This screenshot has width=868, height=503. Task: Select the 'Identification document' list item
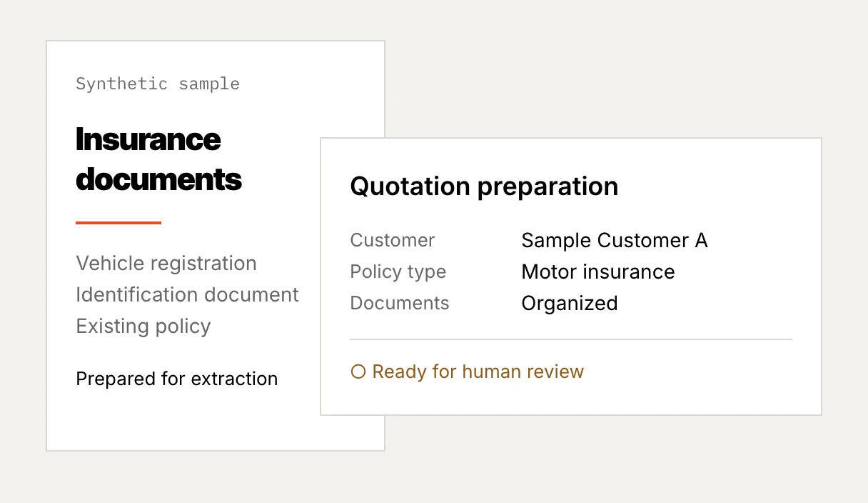pyautogui.click(x=187, y=294)
